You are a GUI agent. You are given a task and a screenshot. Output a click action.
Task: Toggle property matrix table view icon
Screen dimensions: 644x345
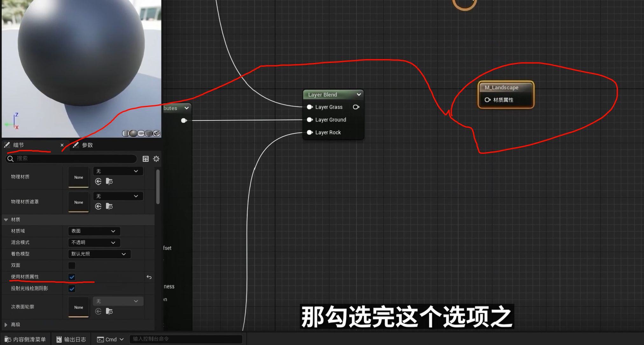[146, 159]
